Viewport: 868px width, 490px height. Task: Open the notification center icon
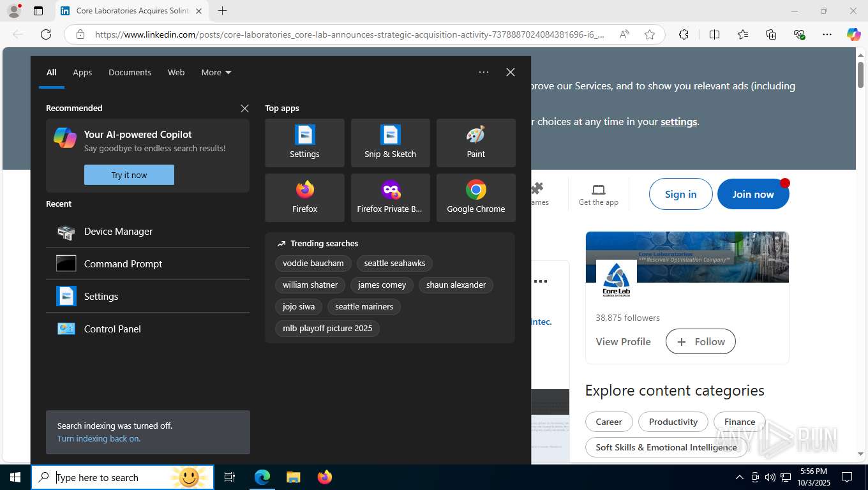847,477
